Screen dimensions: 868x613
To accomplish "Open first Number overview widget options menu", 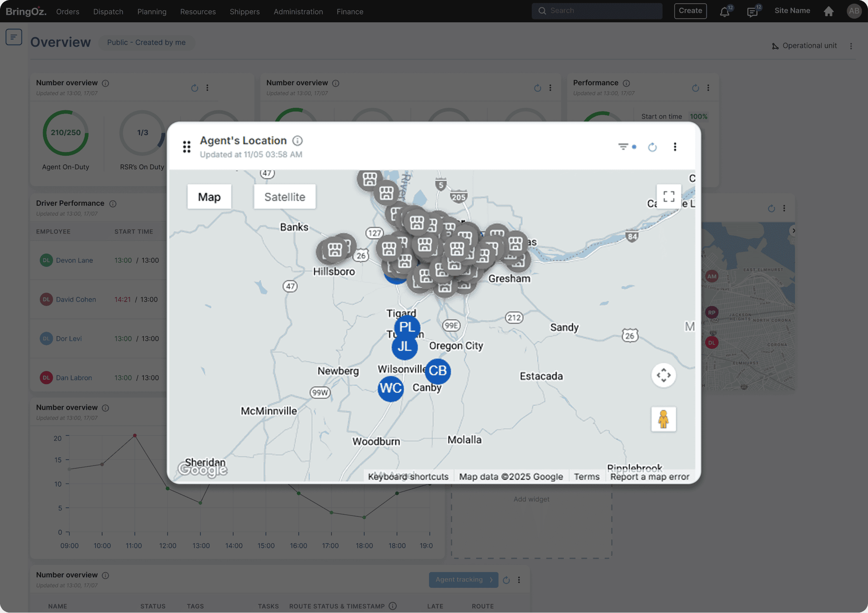I will (207, 88).
